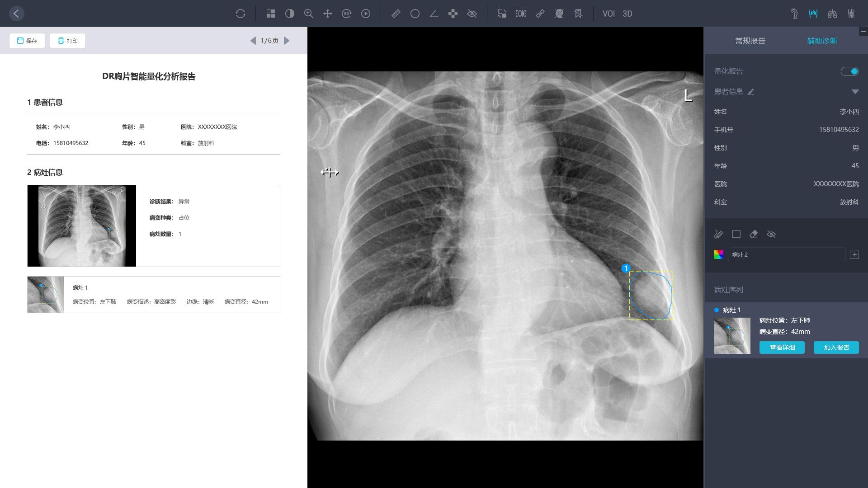Click the flag marker toolbar icon
This screenshot has width=868, height=488.
578,14
